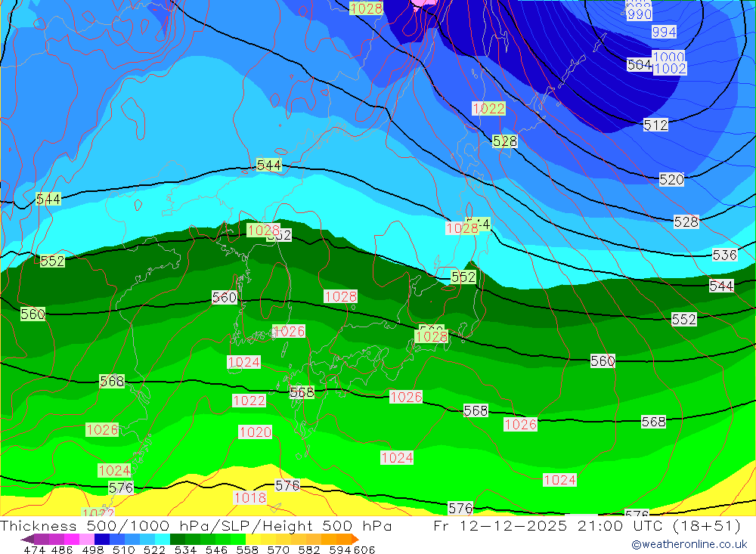
Task: Select the darkest green swatch in the legend
Action: click(x=178, y=539)
